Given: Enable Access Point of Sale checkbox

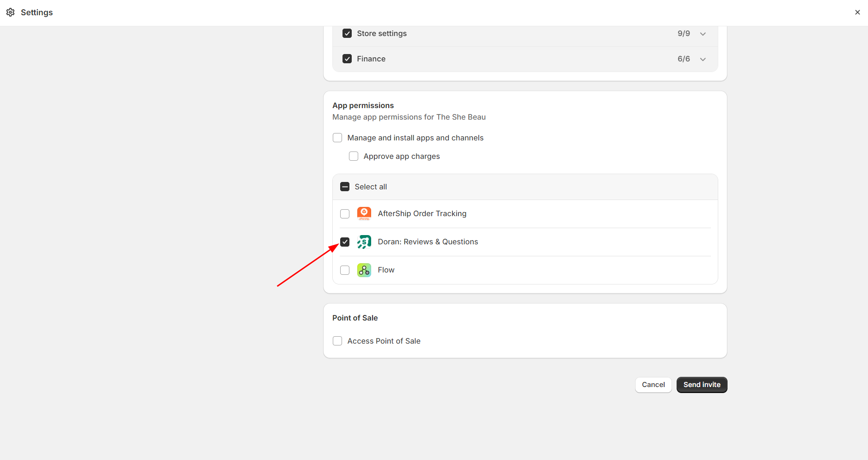Looking at the screenshot, I should tap(337, 341).
